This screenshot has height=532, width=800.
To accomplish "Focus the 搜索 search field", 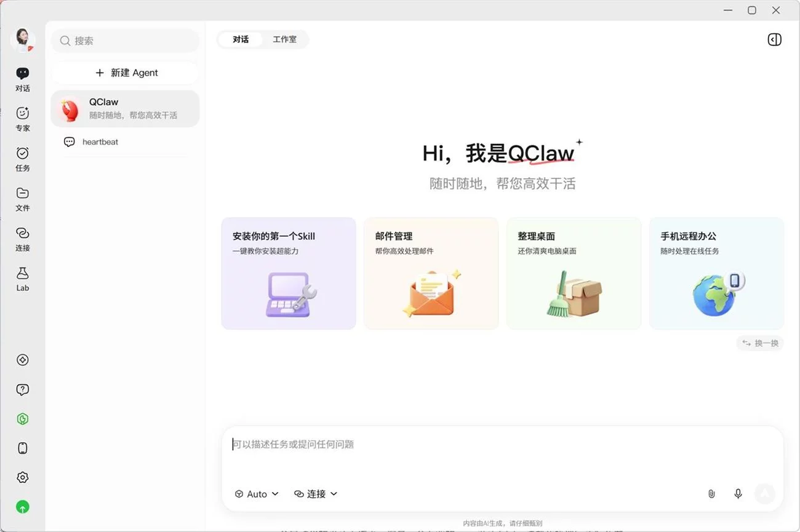I will pos(126,41).
